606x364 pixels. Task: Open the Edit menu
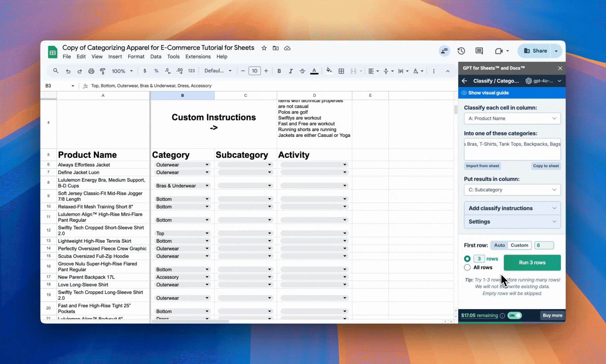tap(81, 57)
